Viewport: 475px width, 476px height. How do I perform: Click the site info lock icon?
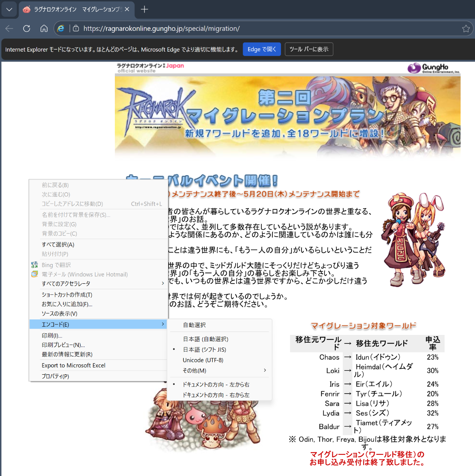point(76,29)
